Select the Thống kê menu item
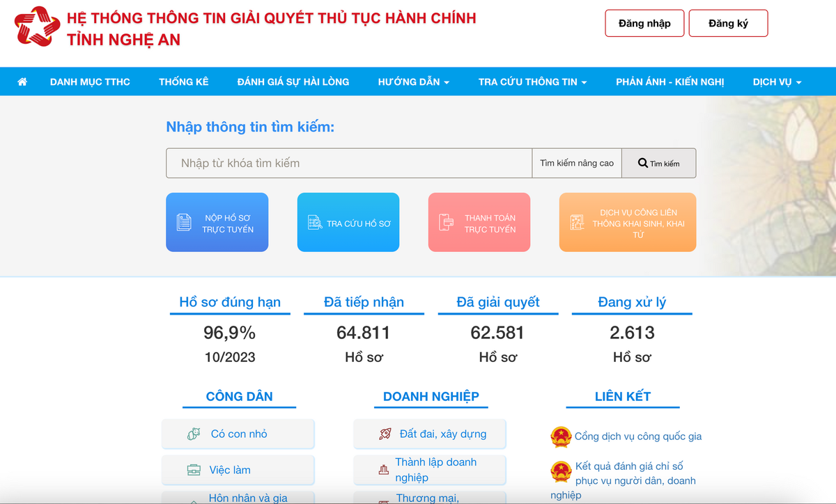Viewport: 836px width, 504px height. [183, 81]
